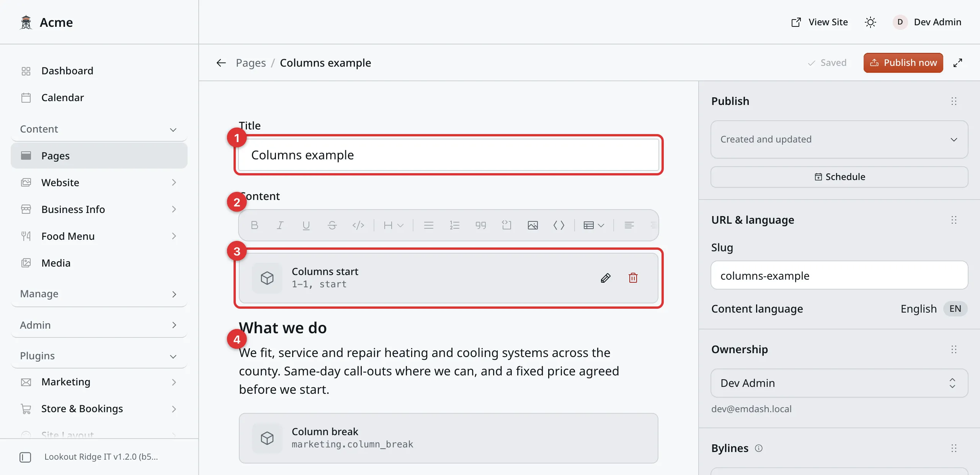Expand the Manage sidebar section

click(99, 294)
